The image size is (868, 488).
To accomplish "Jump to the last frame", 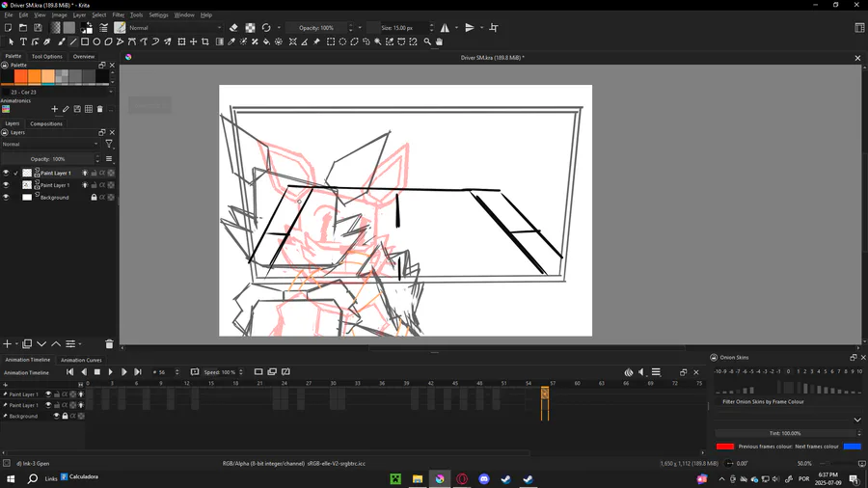I will [138, 372].
